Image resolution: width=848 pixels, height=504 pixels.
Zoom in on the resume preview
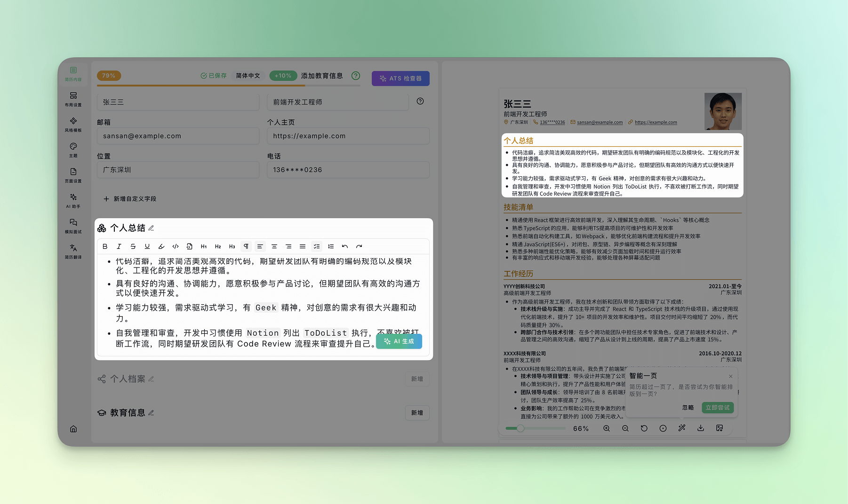tap(607, 428)
